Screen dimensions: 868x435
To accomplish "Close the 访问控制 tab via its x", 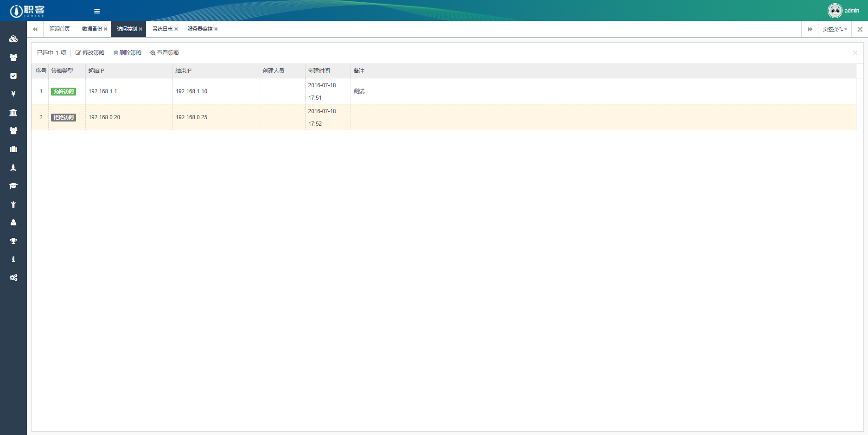I will [140, 29].
